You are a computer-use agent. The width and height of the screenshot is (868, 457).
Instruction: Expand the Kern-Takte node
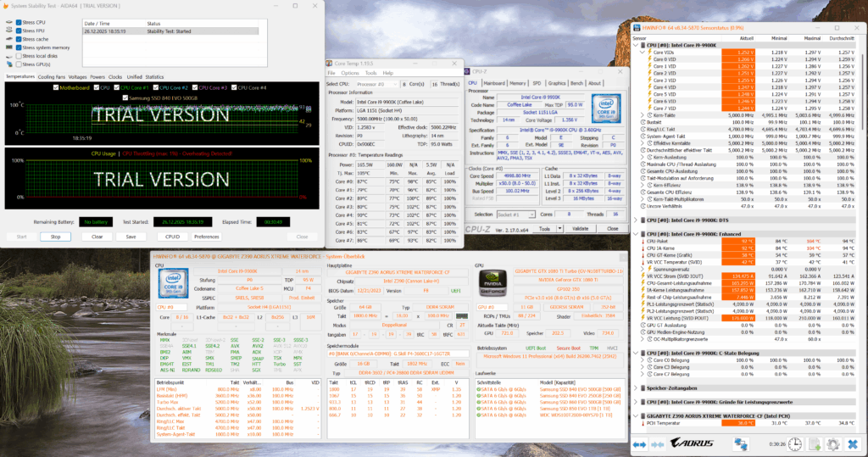643,115
